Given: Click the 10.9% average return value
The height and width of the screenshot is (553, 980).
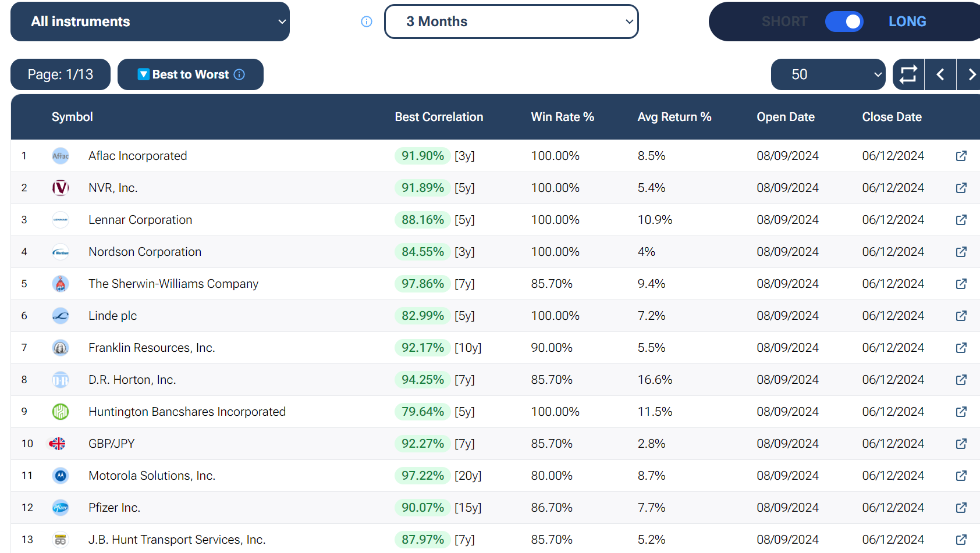Looking at the screenshot, I should pyautogui.click(x=655, y=220).
